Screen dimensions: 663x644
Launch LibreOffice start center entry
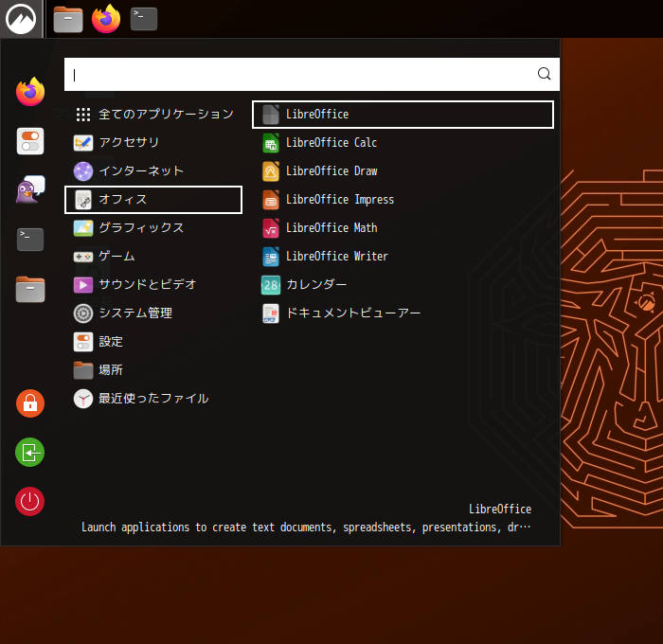403,115
